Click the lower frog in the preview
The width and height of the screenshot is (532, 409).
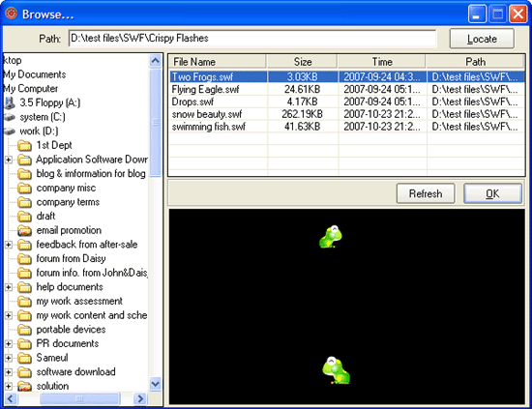336,370
